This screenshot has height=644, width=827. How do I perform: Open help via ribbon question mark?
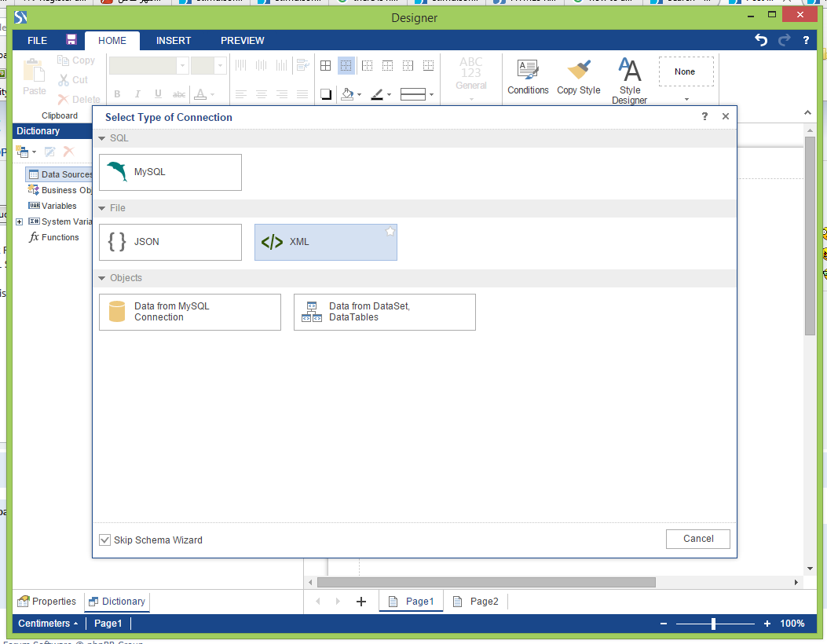pyautogui.click(x=806, y=40)
